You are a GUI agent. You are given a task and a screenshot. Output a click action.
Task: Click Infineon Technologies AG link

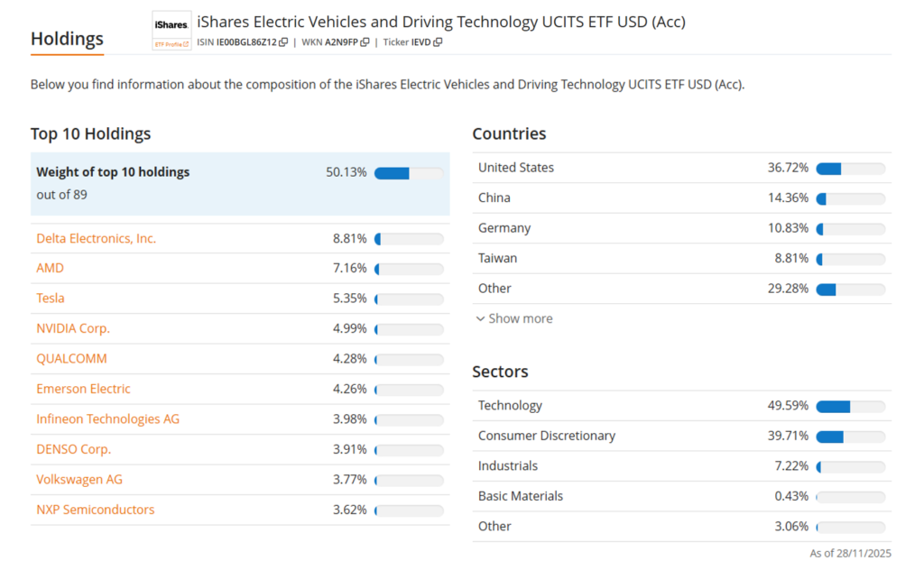pyautogui.click(x=107, y=418)
